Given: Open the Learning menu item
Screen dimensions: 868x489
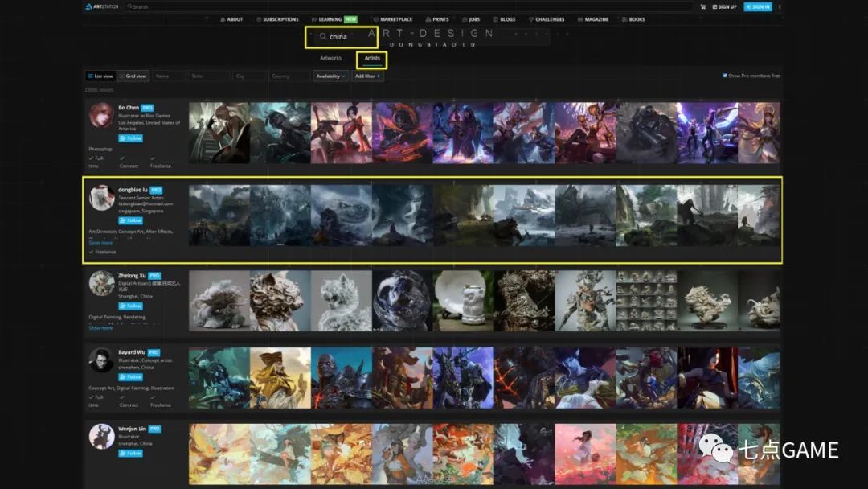Looking at the screenshot, I should pos(326,19).
